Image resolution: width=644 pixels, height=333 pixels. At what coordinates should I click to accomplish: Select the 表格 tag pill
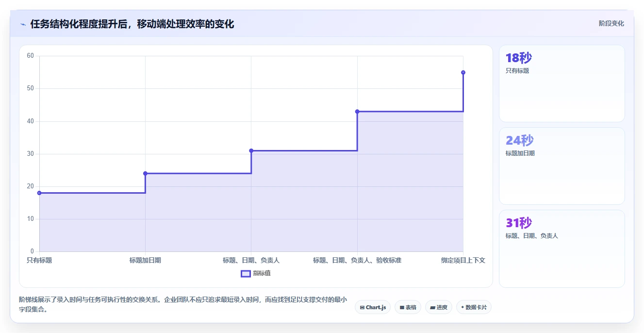click(408, 307)
